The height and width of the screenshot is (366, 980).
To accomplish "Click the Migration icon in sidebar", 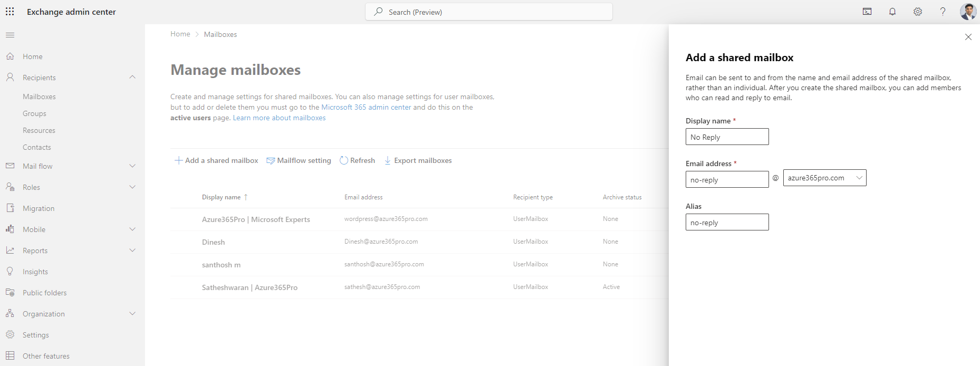I will (10, 208).
